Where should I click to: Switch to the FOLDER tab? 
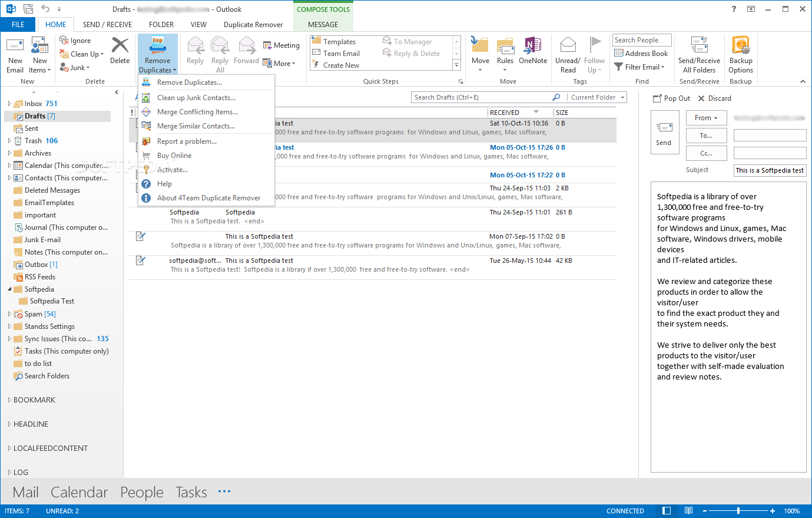point(161,25)
